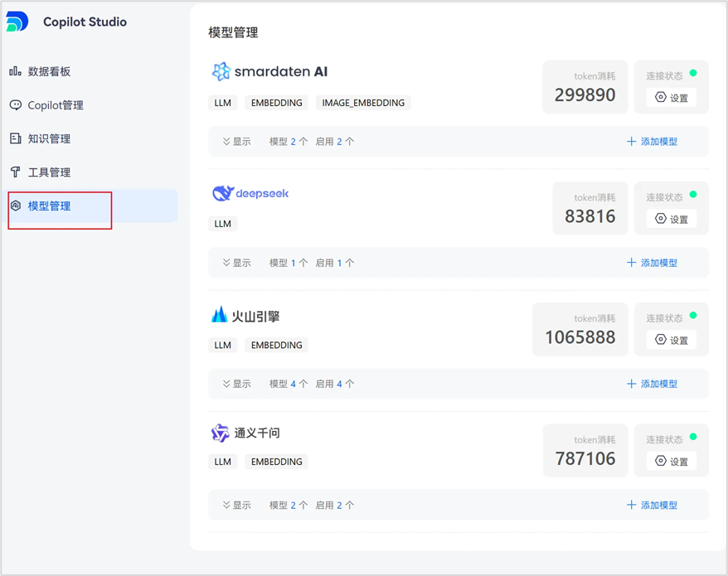Viewport: 728px width, 576px height.
Task: Click the gear icon in deepseek 设置
Action: pos(660,218)
